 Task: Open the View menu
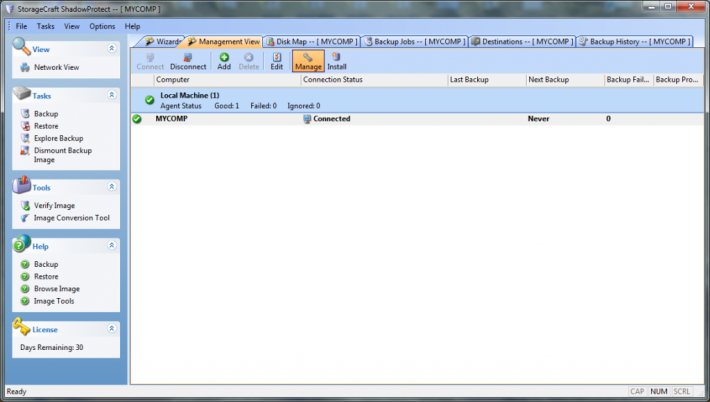click(72, 26)
